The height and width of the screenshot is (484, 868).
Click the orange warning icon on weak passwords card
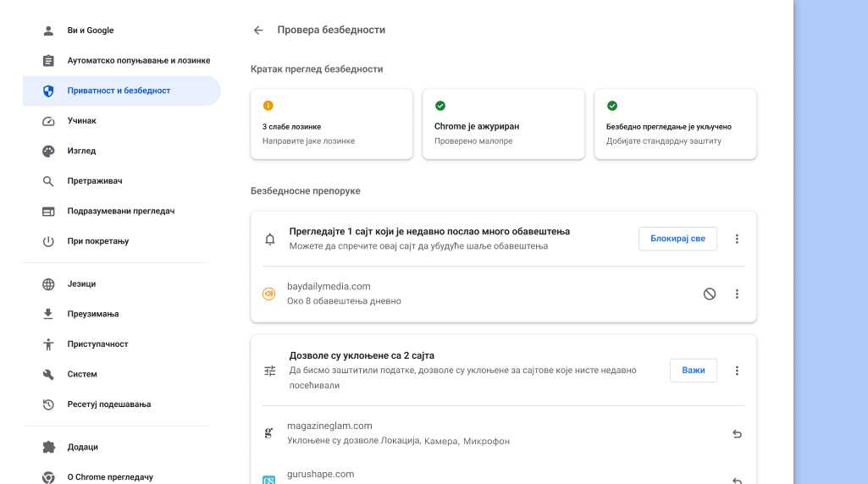[x=268, y=106]
